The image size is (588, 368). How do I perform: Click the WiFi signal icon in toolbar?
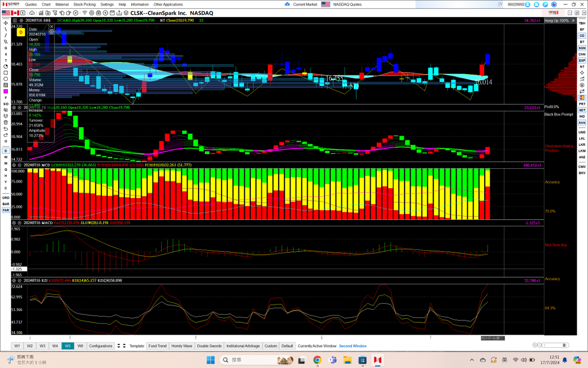84,13
